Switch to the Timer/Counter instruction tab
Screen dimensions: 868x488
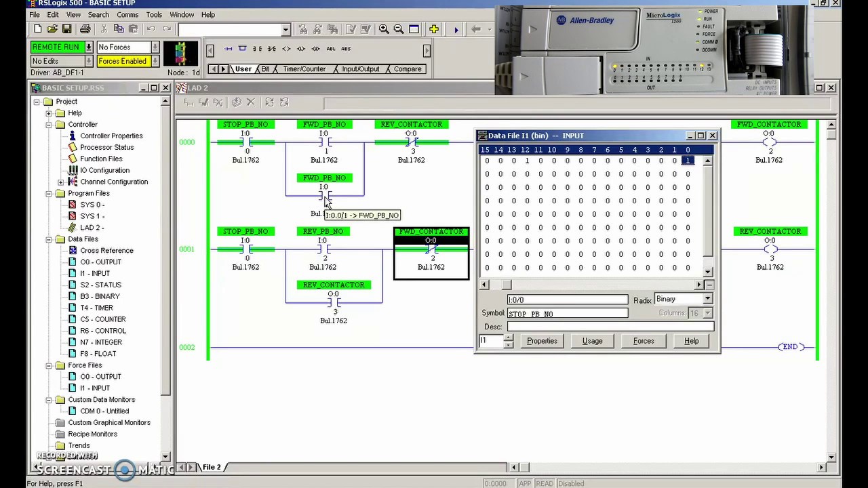tap(304, 69)
